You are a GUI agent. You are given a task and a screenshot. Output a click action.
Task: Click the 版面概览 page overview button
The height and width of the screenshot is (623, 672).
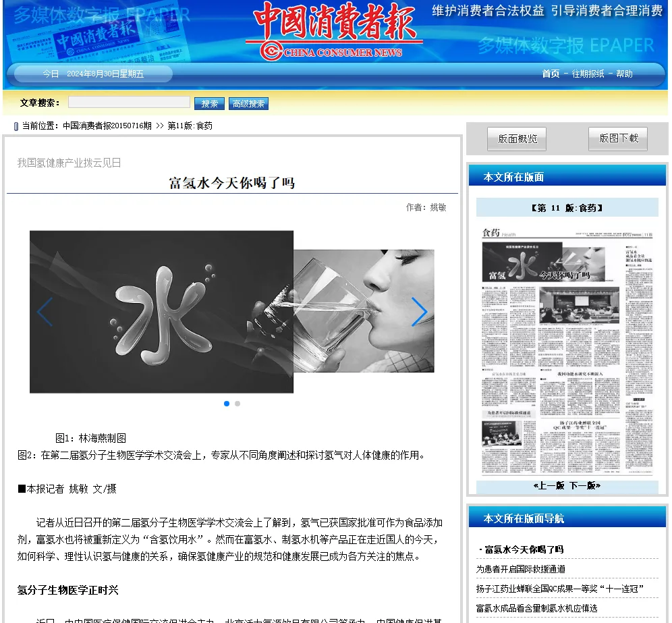pyautogui.click(x=517, y=138)
